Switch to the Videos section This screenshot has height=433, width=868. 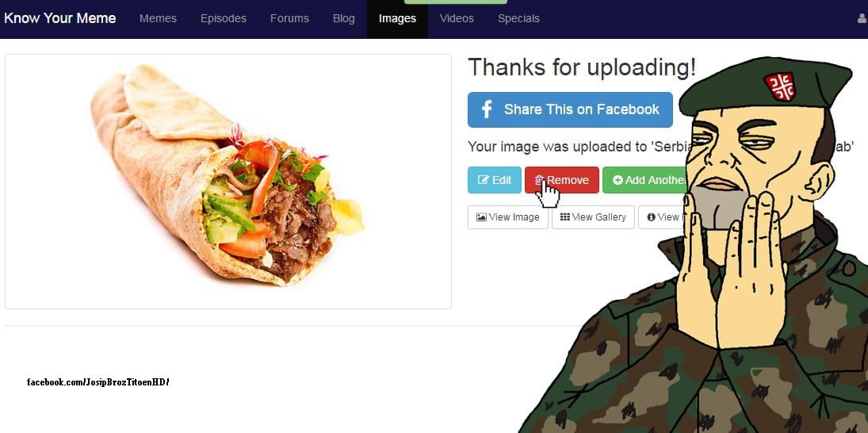point(457,18)
